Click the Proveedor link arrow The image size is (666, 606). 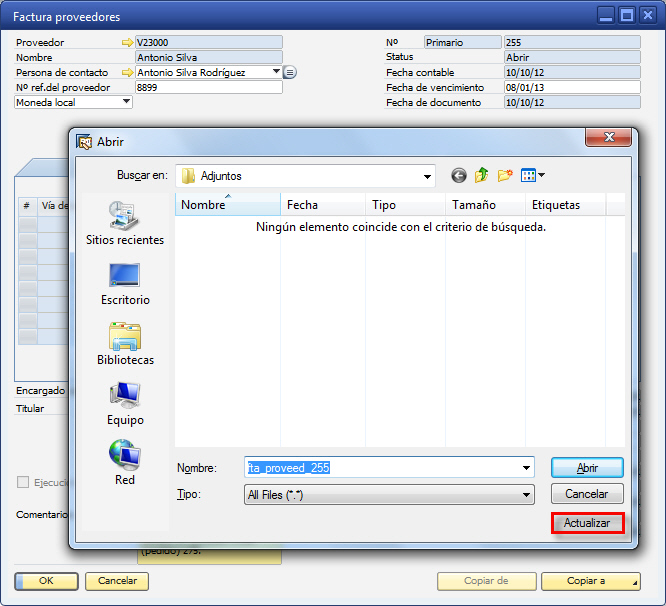(126, 43)
